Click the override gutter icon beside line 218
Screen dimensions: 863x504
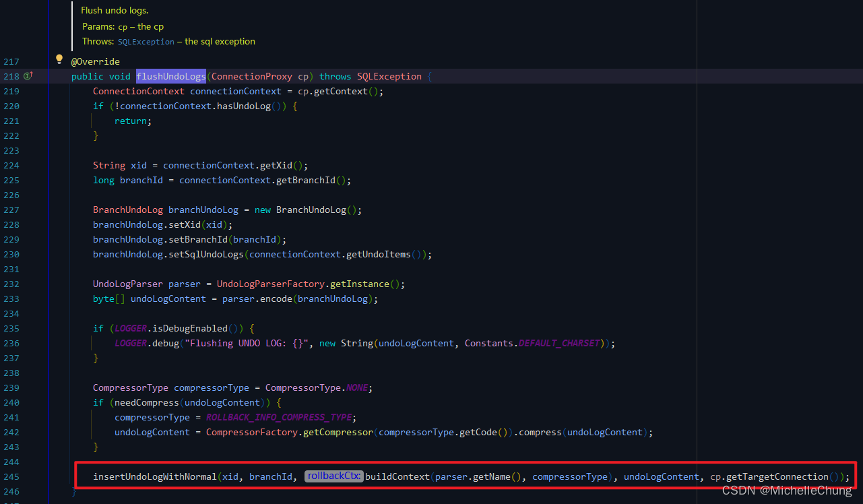pos(28,76)
